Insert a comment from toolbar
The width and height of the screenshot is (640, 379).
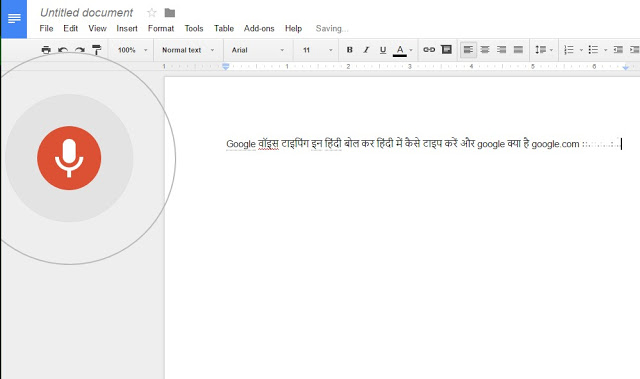(x=447, y=49)
